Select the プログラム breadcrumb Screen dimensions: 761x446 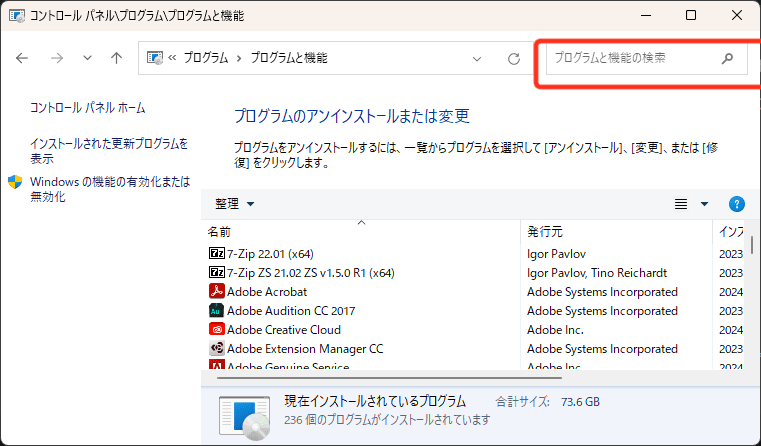(x=206, y=58)
